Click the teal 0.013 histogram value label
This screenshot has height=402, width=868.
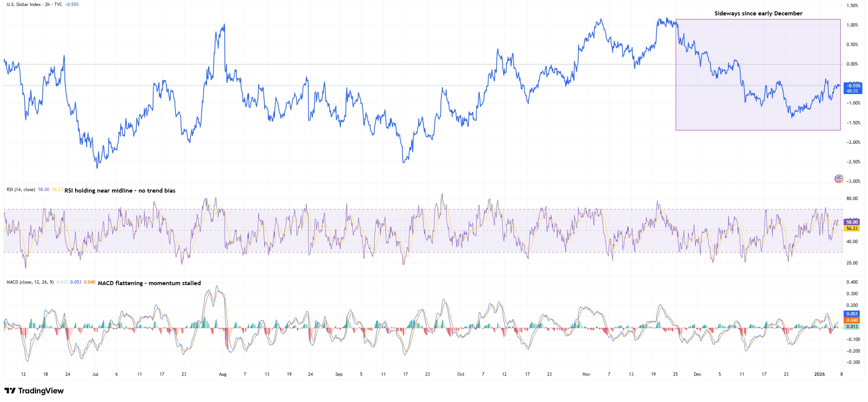(x=852, y=327)
